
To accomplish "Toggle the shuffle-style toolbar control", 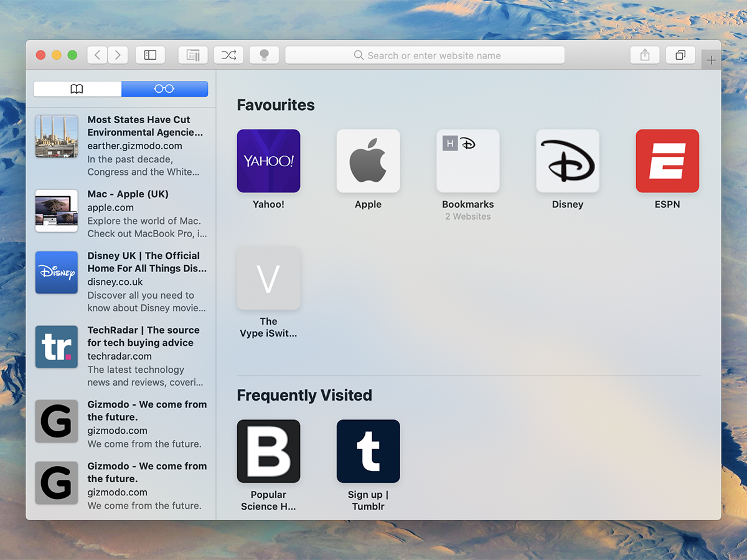I will point(228,55).
